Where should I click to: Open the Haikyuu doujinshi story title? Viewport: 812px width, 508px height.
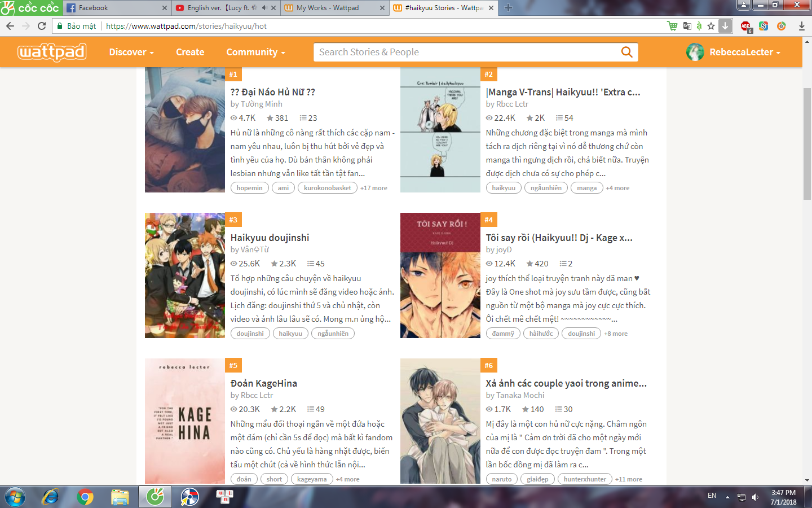click(270, 238)
